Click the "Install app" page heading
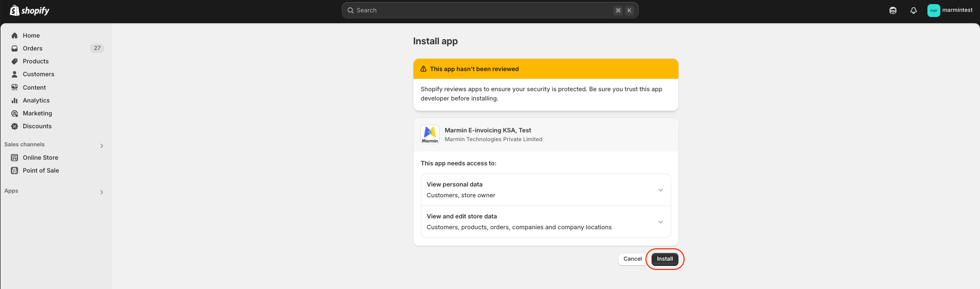This screenshot has height=289, width=980. pyautogui.click(x=435, y=41)
